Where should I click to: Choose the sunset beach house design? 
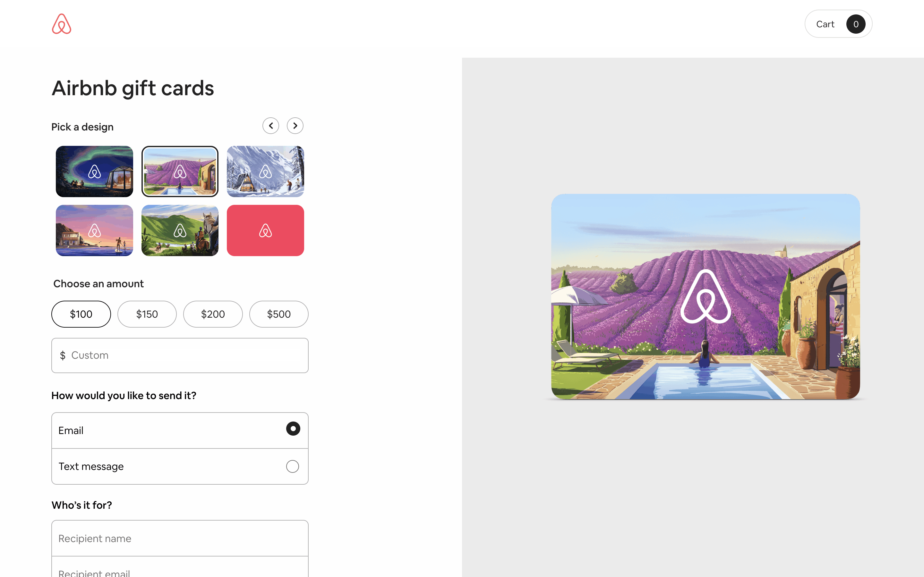94,230
